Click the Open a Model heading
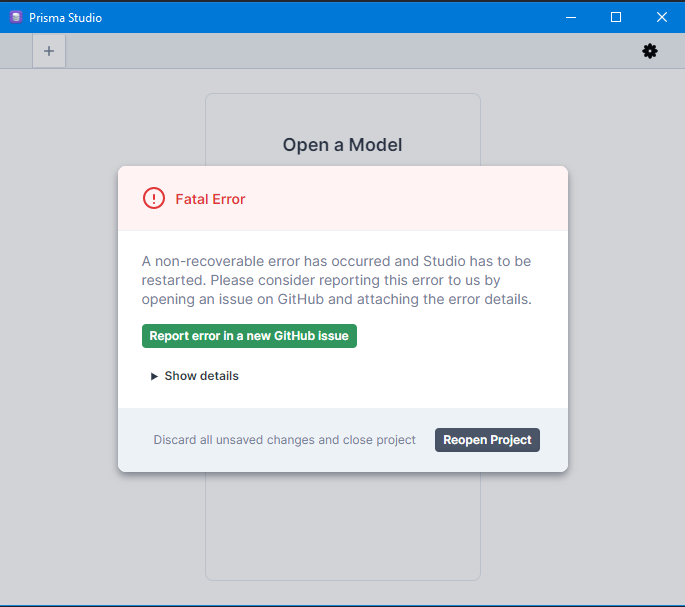The image size is (685, 607). (342, 145)
